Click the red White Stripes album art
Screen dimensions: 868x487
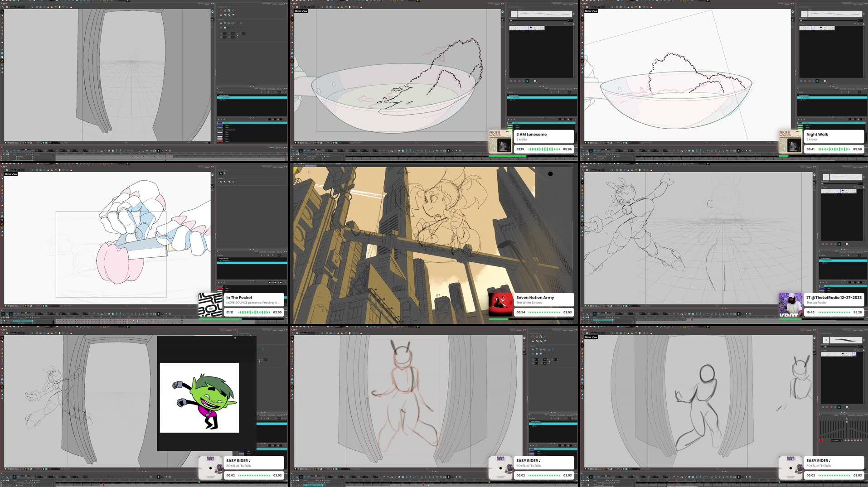coord(500,304)
